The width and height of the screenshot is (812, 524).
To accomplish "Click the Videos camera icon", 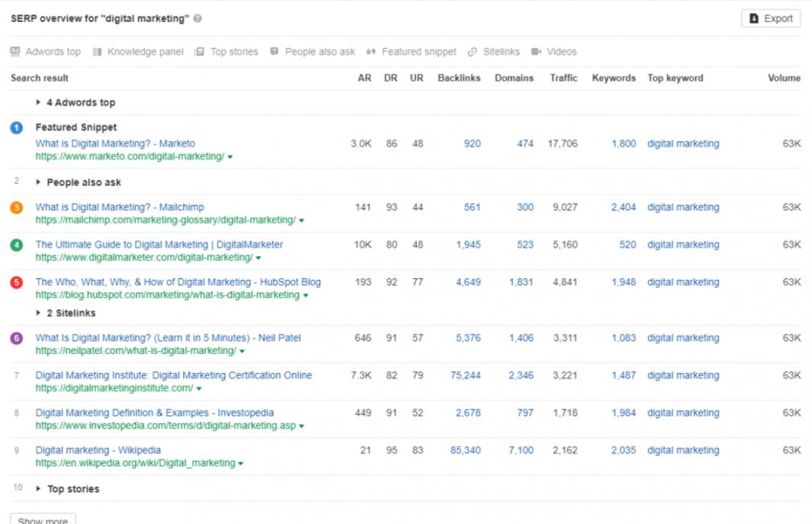I will (x=536, y=52).
